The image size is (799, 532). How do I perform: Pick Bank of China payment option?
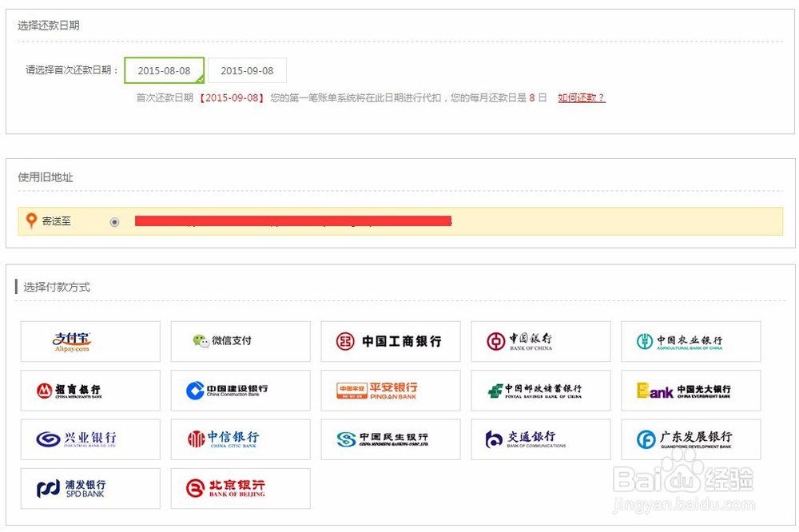(x=540, y=341)
